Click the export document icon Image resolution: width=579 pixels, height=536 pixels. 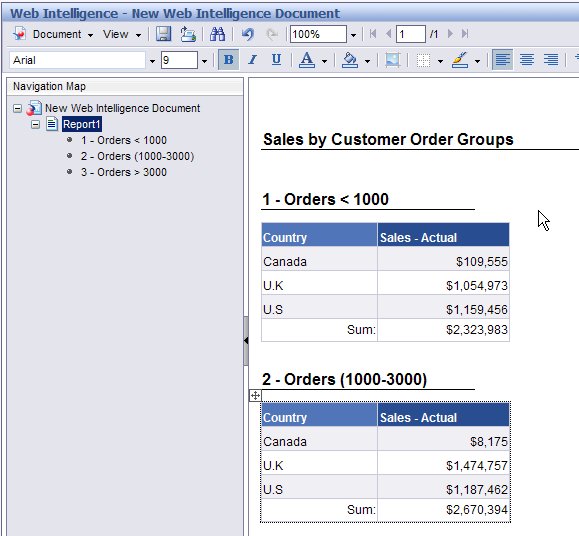[188, 34]
